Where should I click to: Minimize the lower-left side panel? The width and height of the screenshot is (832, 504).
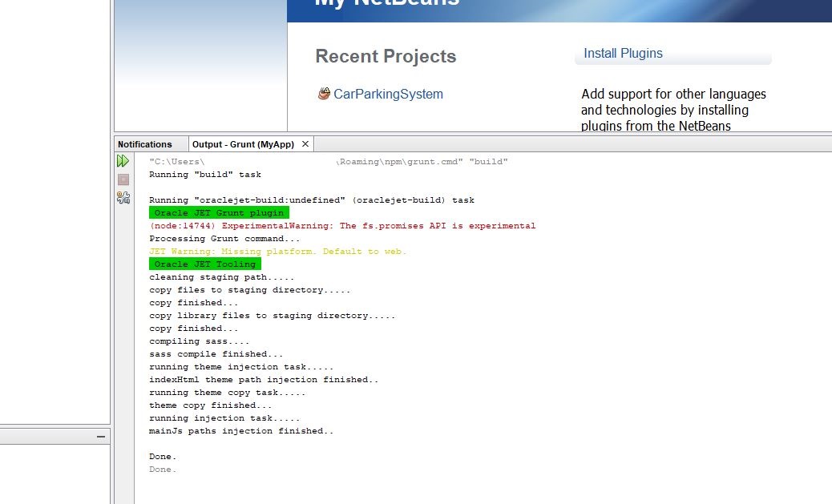[101, 437]
